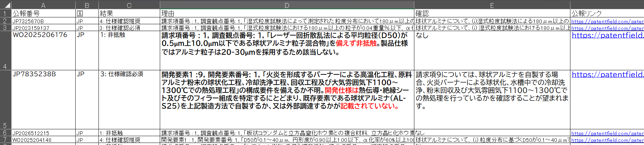Open patentfield link for JP2026512215
Image resolution: width=644 pixels, height=145 pixels.
607,133
